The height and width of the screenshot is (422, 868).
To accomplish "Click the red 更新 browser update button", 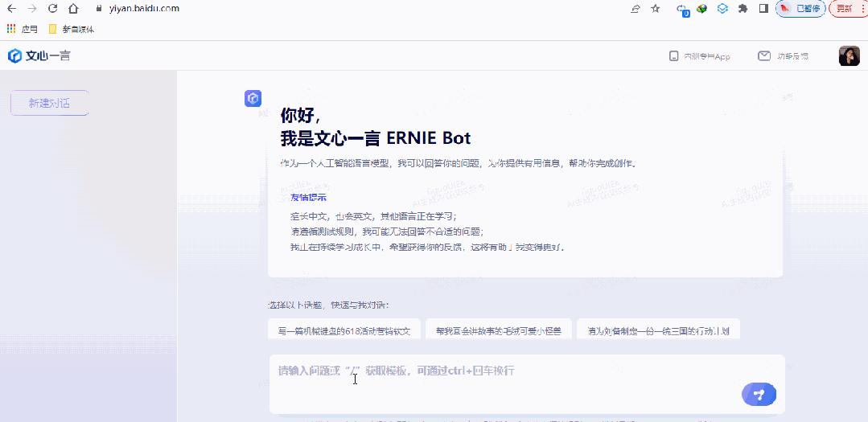I will coord(848,8).
